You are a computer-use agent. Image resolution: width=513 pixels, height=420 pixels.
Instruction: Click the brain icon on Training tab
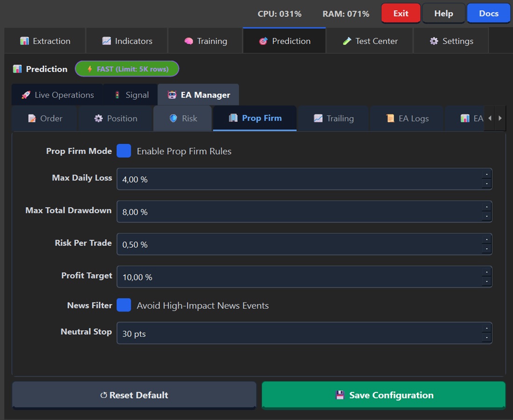tap(188, 41)
